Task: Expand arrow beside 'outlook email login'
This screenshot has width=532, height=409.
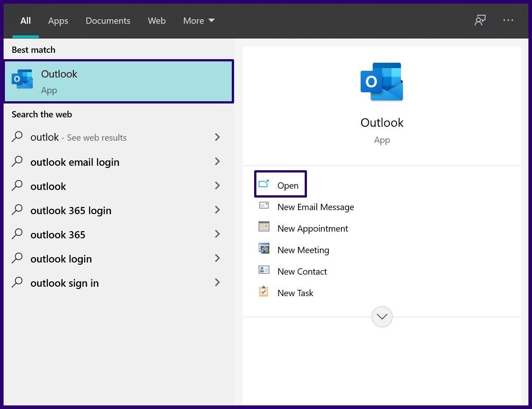Action: [x=217, y=161]
